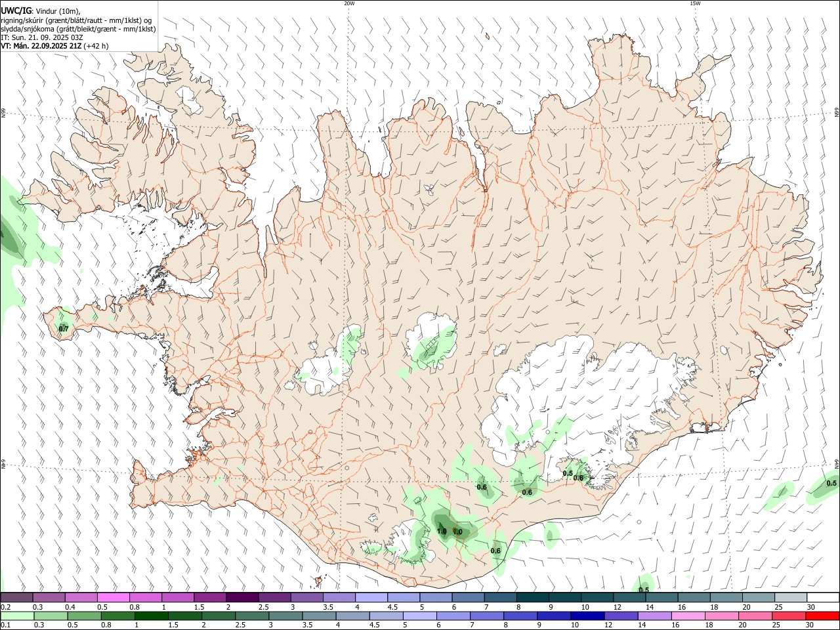Select bottom-row red swatch labeled 30
The image size is (840, 630).
click(x=823, y=616)
